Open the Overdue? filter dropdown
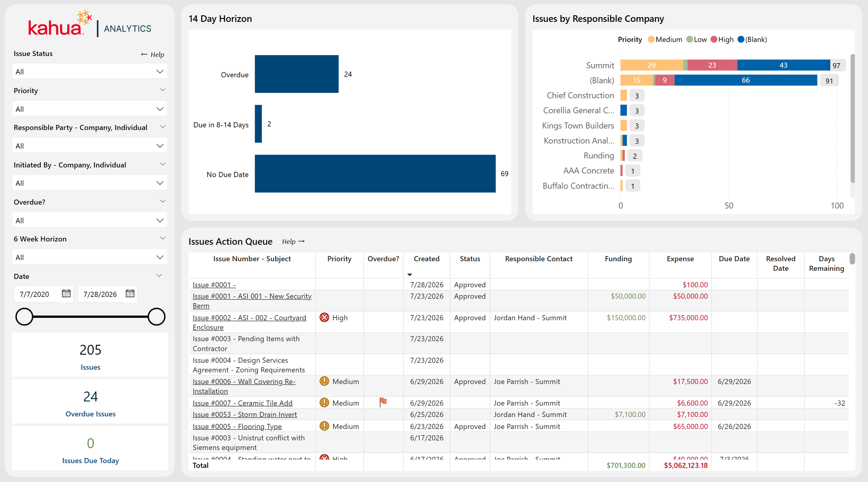 coord(90,220)
